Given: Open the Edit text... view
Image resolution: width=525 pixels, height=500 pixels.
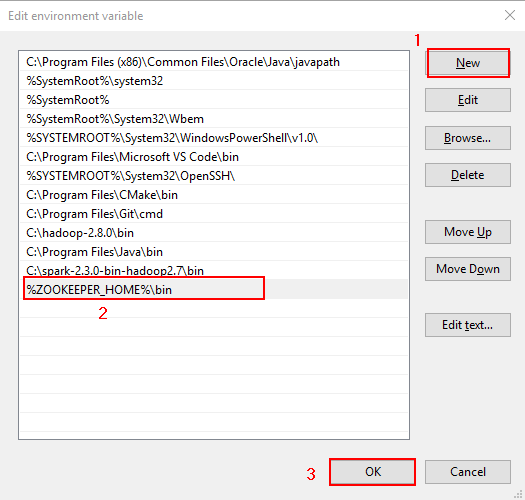Looking at the screenshot, I should click(x=468, y=325).
